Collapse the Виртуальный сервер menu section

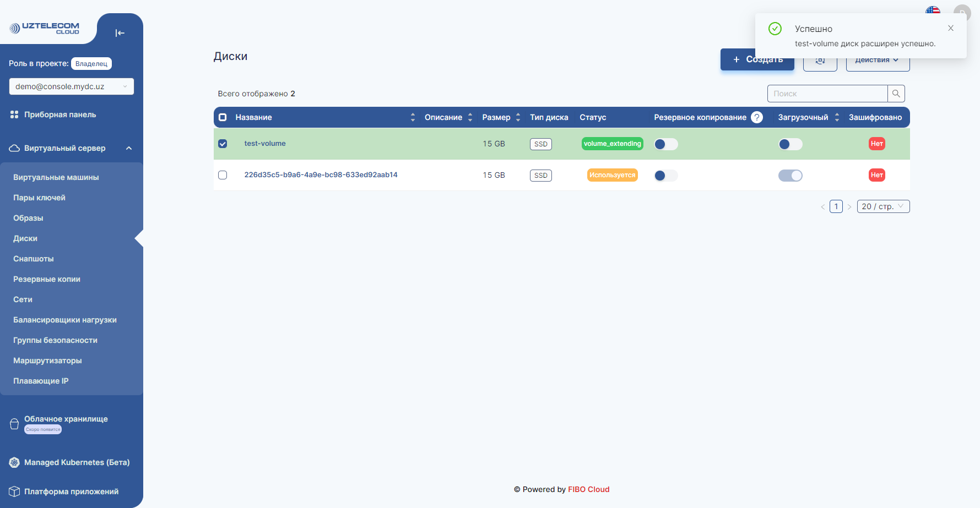click(129, 148)
